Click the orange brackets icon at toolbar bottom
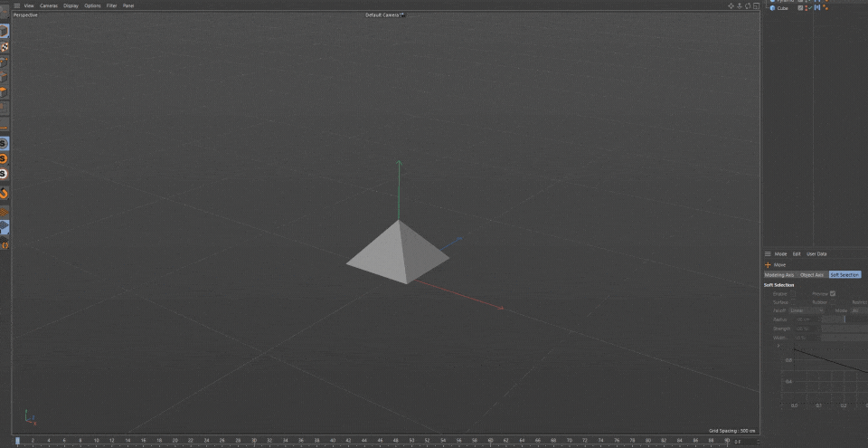Image resolution: width=868 pixels, height=448 pixels. coord(5,244)
